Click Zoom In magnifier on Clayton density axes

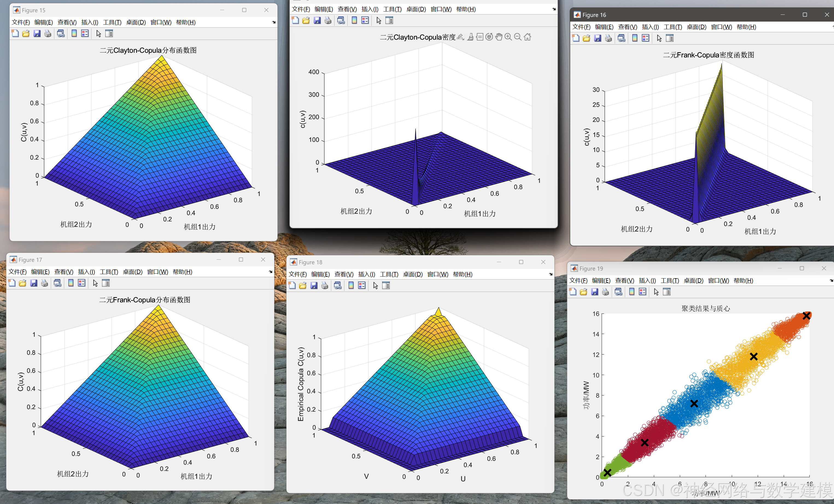click(x=508, y=37)
